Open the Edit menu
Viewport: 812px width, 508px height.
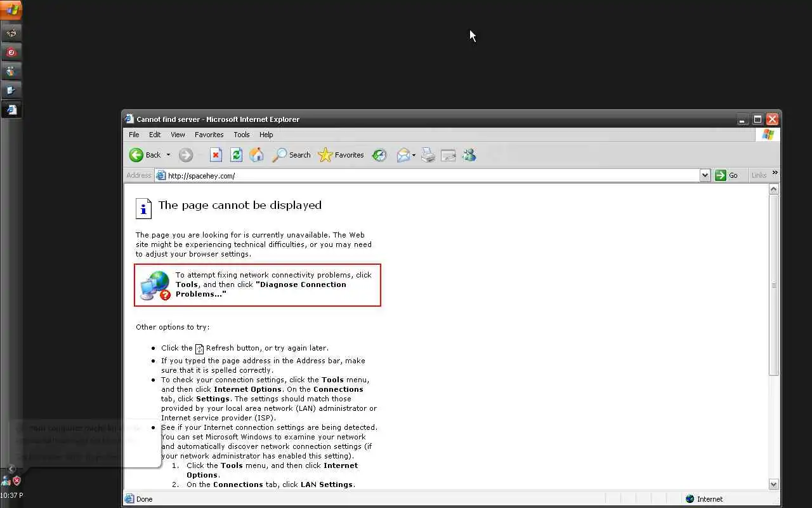tap(155, 135)
